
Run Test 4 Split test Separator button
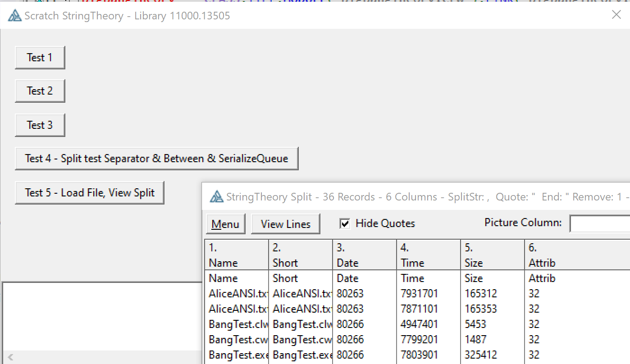click(157, 159)
